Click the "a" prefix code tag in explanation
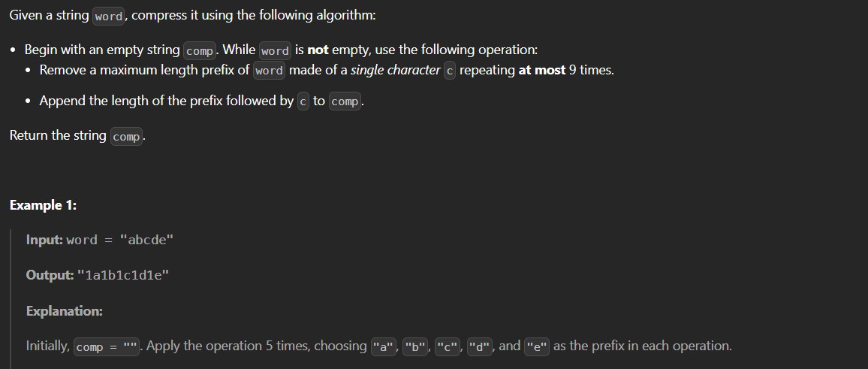 384,346
